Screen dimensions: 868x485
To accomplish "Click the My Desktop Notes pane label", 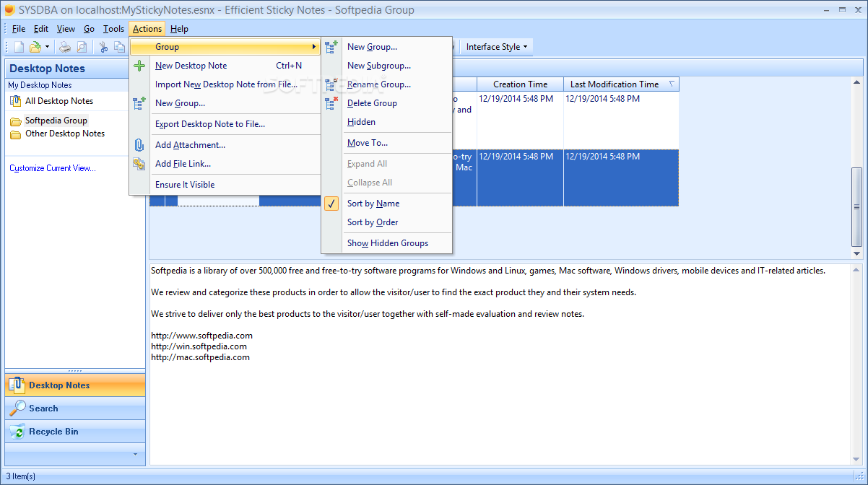I will pos(40,85).
